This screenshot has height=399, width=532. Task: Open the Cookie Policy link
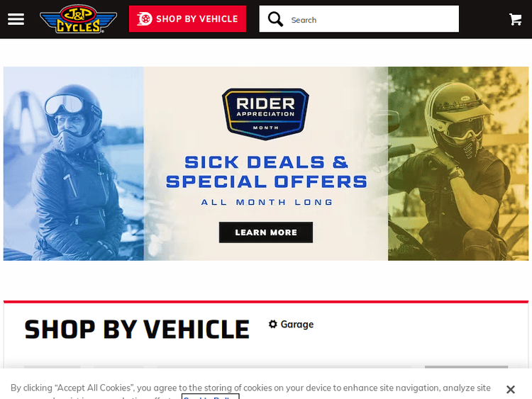click(x=211, y=397)
